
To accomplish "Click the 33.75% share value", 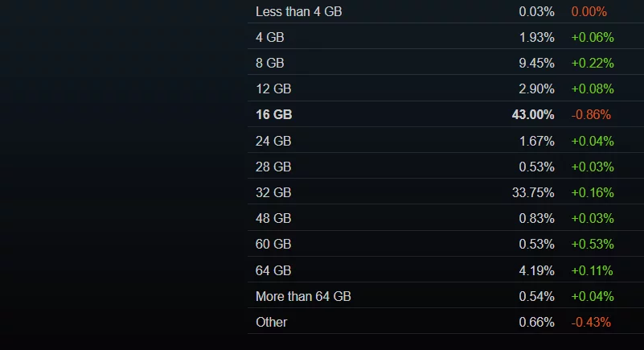I will point(533,192).
